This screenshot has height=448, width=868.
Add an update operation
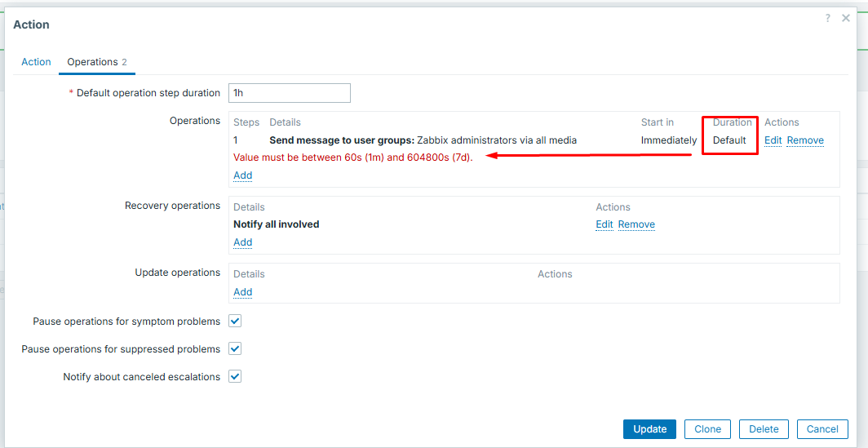click(x=242, y=292)
